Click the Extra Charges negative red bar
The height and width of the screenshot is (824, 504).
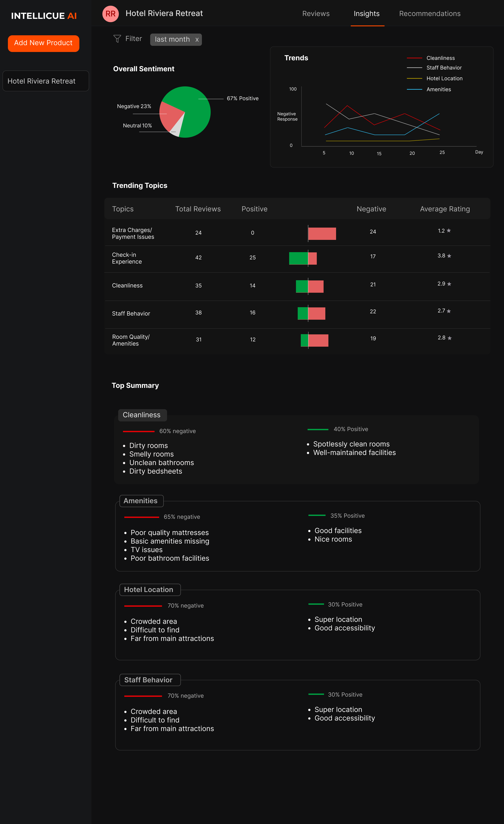coord(322,234)
